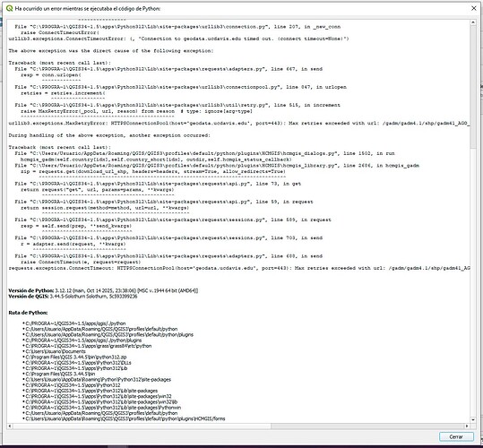Image resolution: width=483 pixels, height=448 pixels.
Task: Click the vertical scrollbar up arrow
Action: tap(473, 22)
